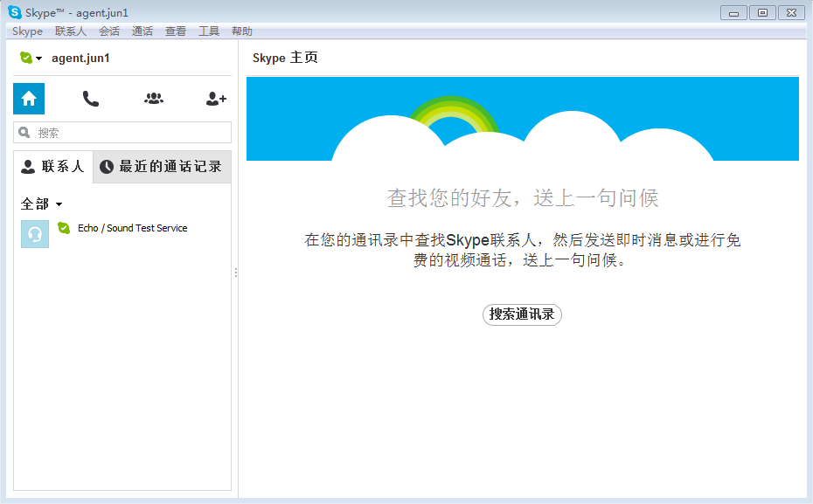Click the green status icon next to agent.jun1
Viewport: 813px width, 504px height.
point(26,58)
